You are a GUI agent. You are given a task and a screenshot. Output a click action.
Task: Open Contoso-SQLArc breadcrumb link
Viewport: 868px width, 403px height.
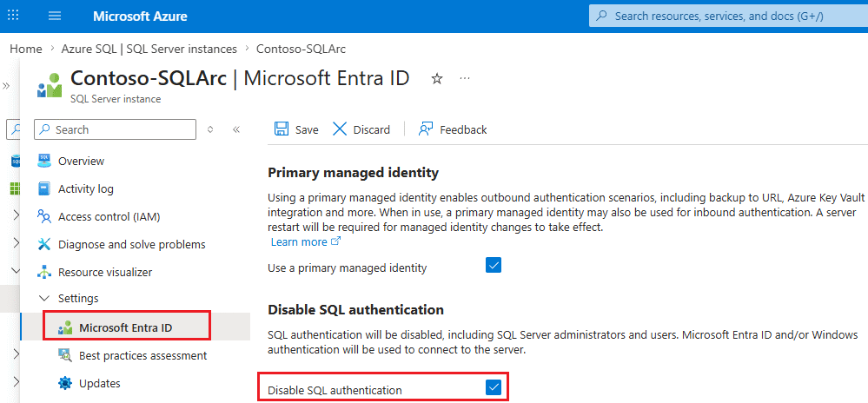tap(301, 49)
